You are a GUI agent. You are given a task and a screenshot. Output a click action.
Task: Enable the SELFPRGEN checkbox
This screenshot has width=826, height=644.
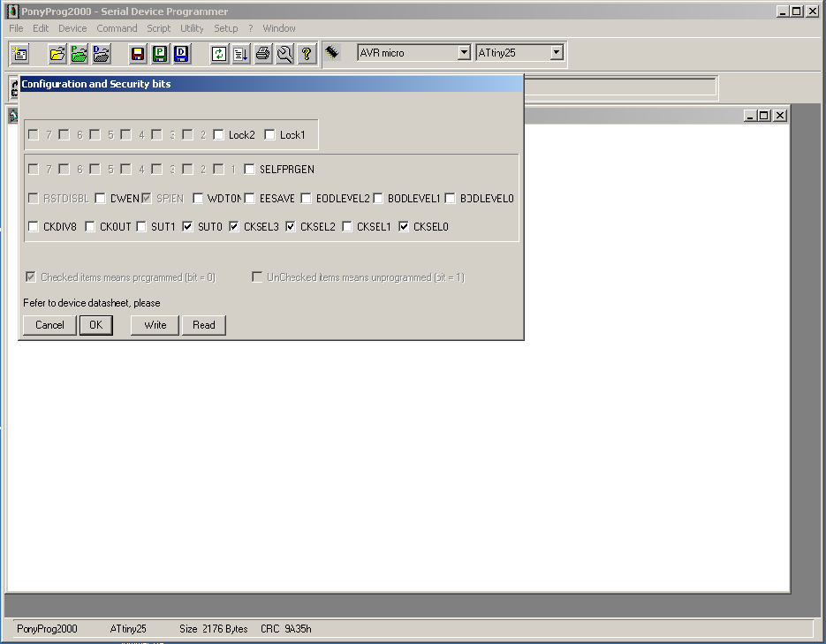(250, 169)
